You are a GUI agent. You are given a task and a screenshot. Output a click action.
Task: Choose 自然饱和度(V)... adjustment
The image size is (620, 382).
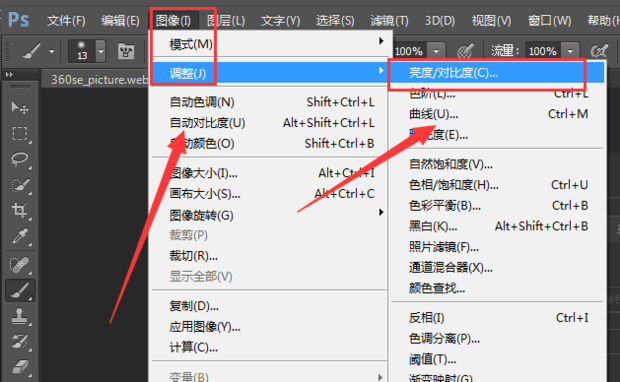[x=497, y=164]
